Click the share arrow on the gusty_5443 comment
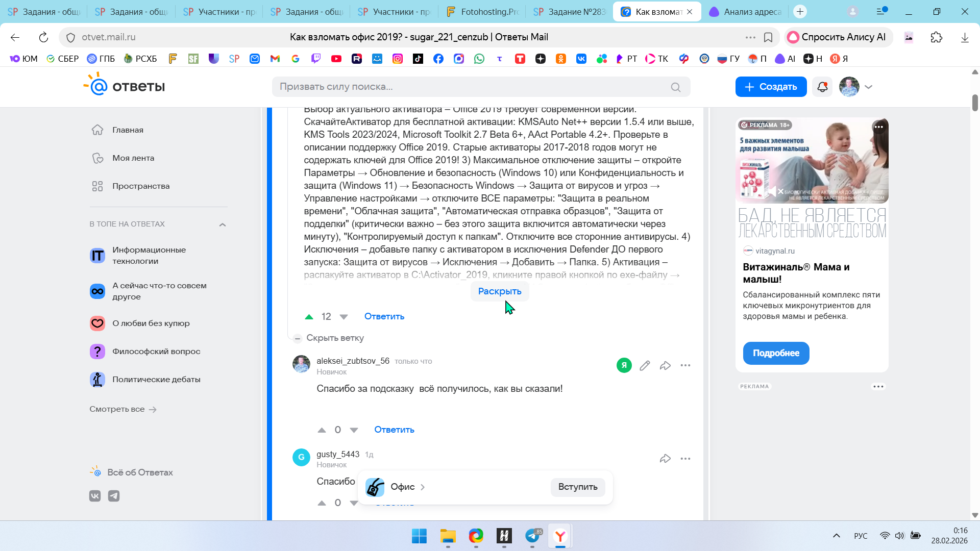This screenshot has height=551, width=980. tap(665, 459)
